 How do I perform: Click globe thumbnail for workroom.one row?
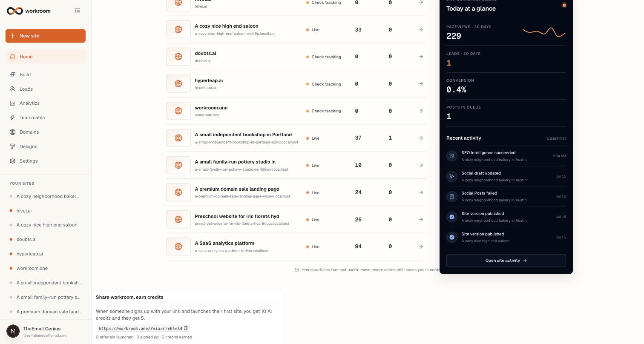(178, 111)
